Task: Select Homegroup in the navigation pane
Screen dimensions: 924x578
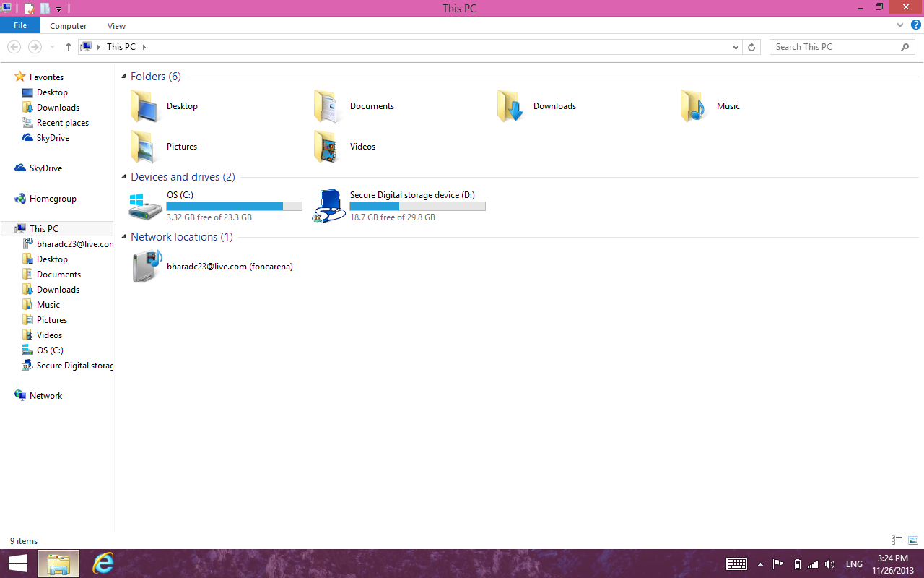Action: coord(53,199)
